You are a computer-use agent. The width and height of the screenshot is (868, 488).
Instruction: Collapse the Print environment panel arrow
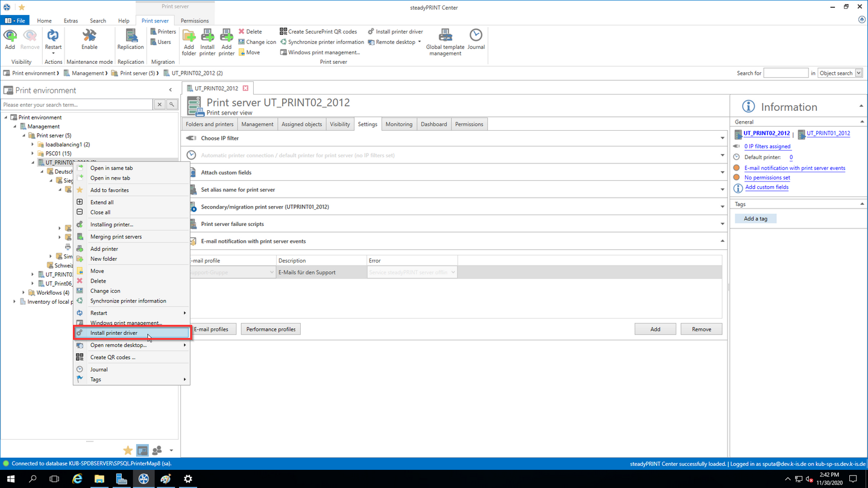pyautogui.click(x=171, y=90)
